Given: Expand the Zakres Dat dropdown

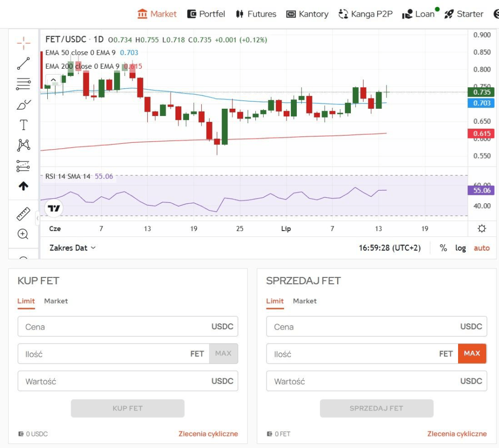Looking at the screenshot, I should [x=73, y=248].
